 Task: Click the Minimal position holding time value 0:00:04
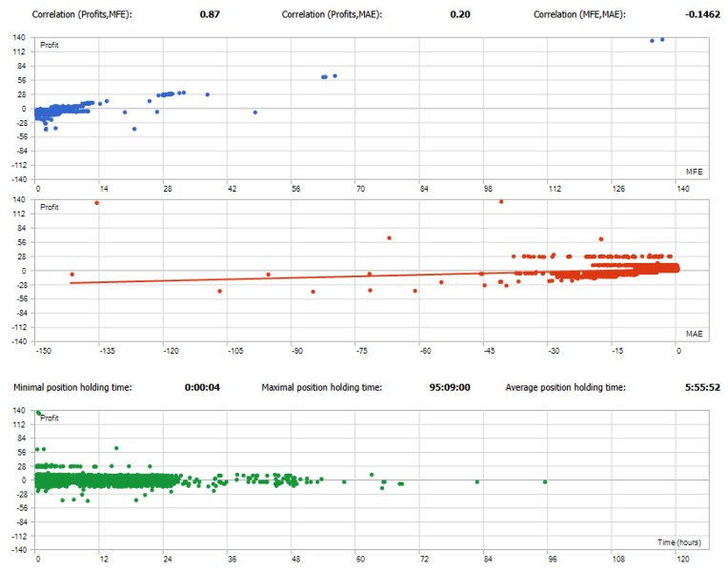[202, 387]
